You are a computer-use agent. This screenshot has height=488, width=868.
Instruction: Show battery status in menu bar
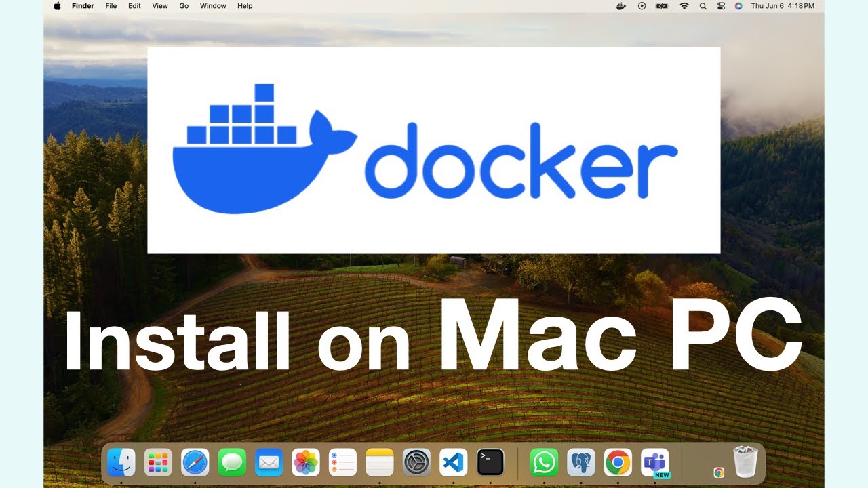click(x=663, y=6)
